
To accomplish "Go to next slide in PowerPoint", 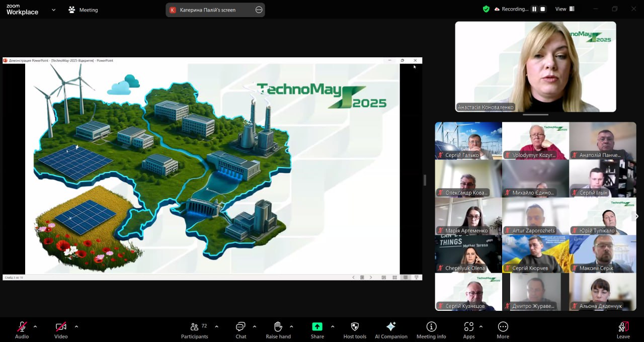I will coord(371,277).
